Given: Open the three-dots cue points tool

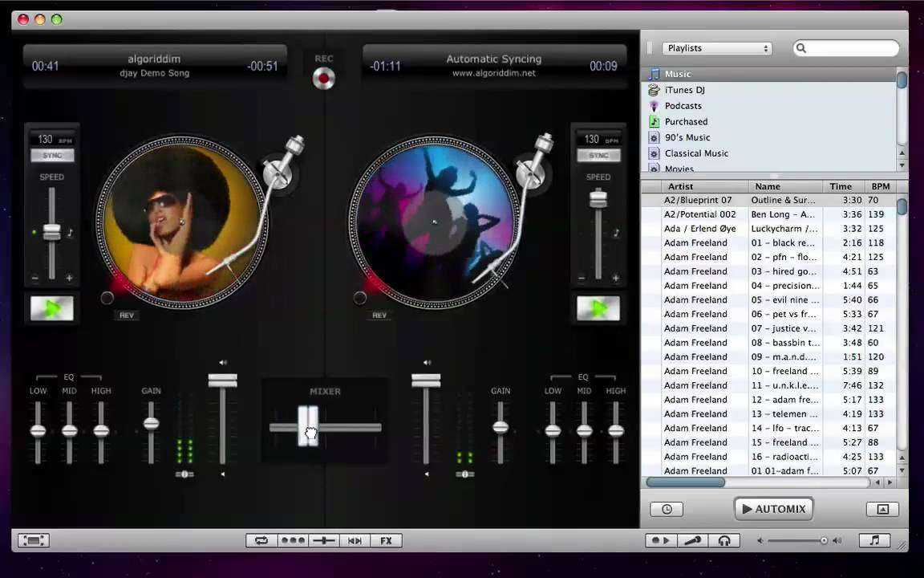Looking at the screenshot, I should pyautogui.click(x=293, y=540).
